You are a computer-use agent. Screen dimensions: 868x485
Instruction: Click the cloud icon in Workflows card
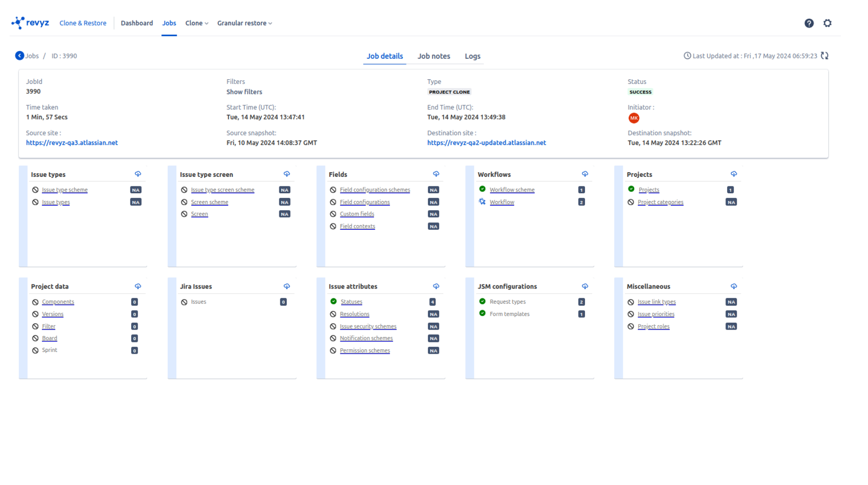point(585,174)
